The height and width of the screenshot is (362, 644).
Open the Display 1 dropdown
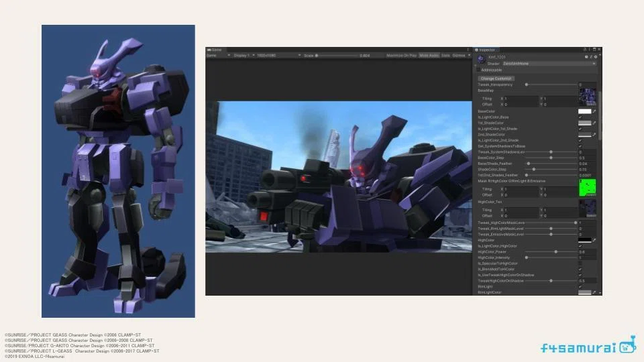(244, 56)
